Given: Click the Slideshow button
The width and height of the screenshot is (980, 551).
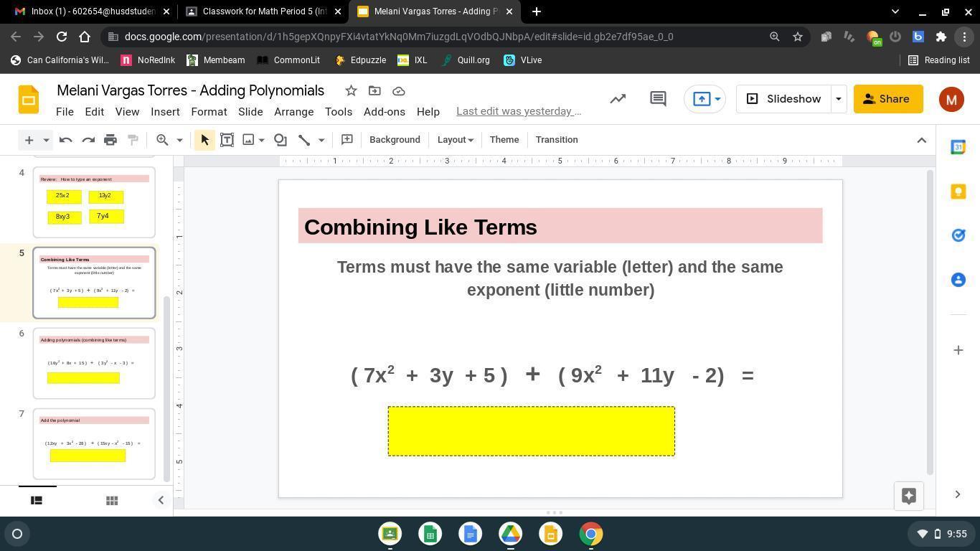Looking at the screenshot, I should coord(783,99).
